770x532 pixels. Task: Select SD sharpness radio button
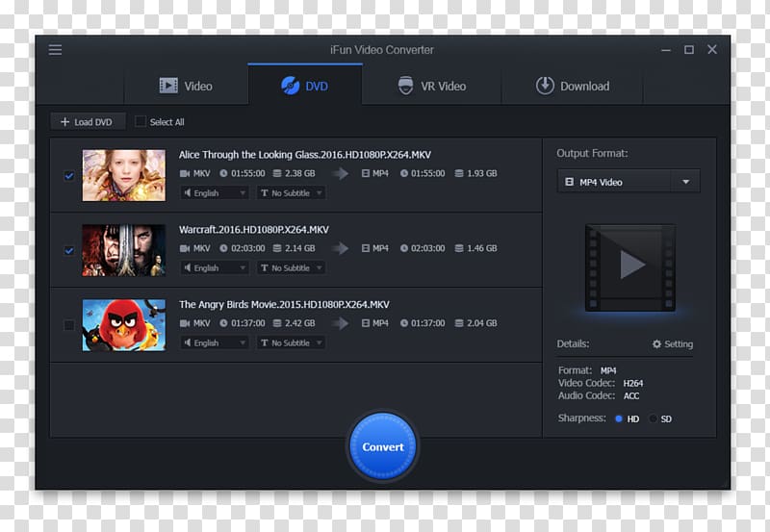pos(653,418)
